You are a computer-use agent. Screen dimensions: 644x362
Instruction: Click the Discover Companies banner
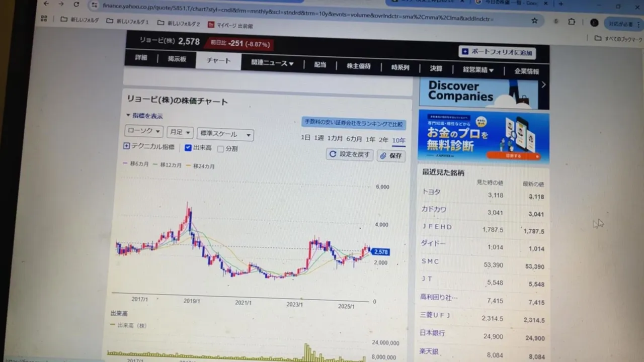coord(478,94)
